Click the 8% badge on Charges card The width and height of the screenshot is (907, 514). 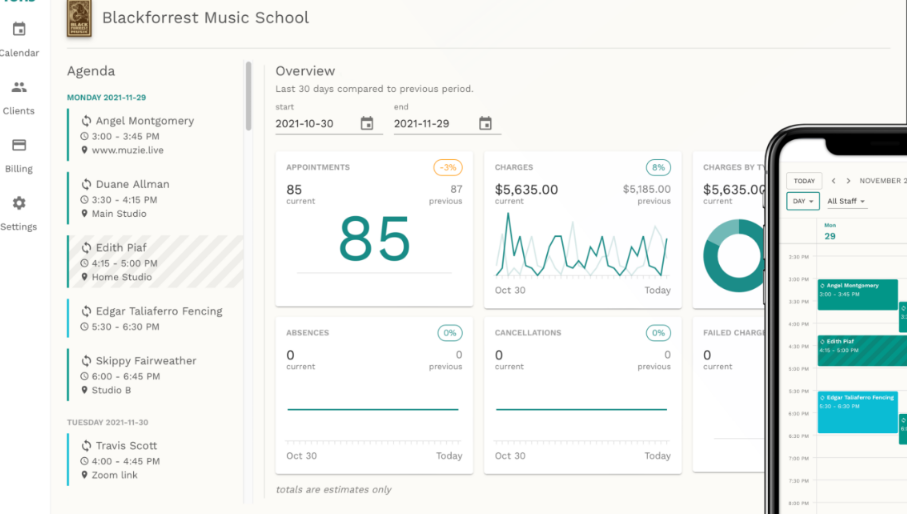(x=658, y=168)
